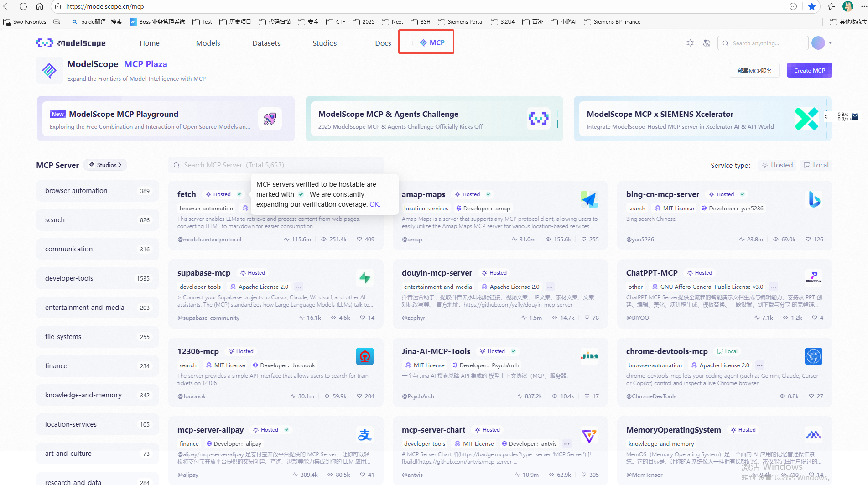This screenshot has width=868, height=485.
Task: Select search category with 826 servers
Action: click(98, 220)
